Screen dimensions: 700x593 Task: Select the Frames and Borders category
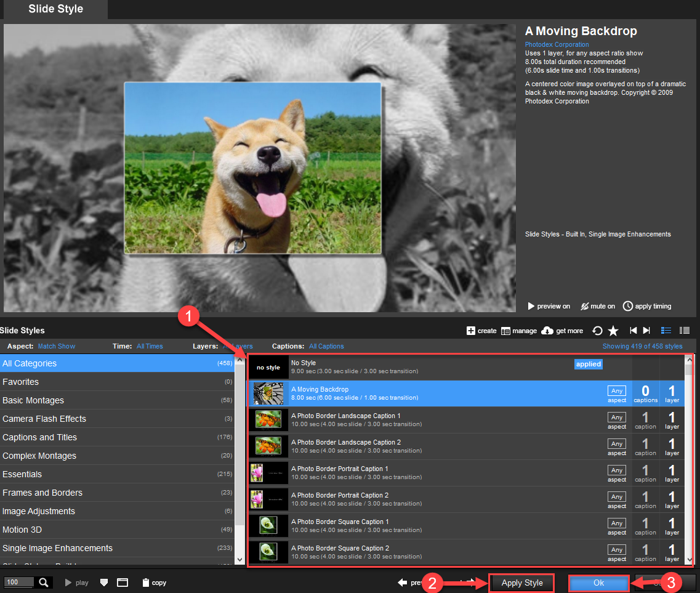pyautogui.click(x=42, y=493)
